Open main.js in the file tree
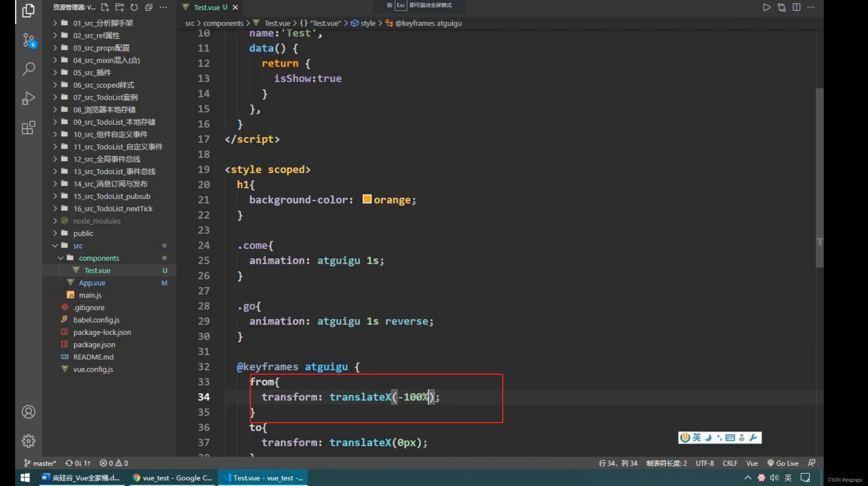Image resolution: width=868 pixels, height=486 pixels. (109, 295)
